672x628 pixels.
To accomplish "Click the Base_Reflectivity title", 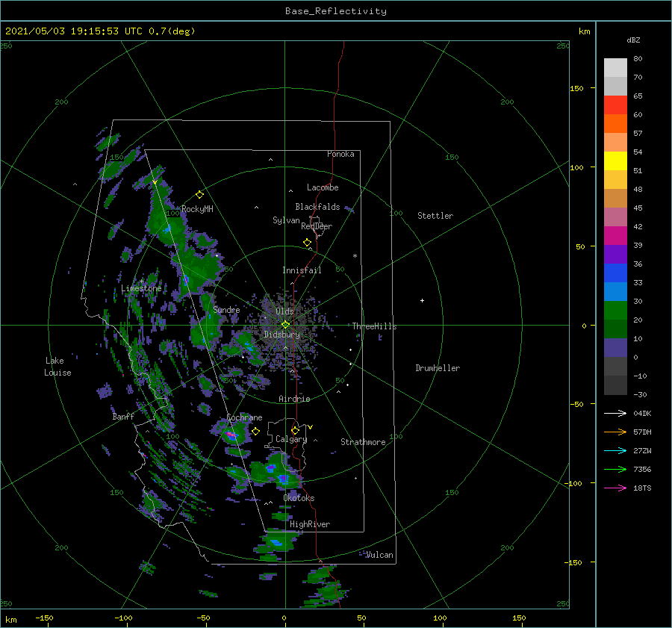I will 336,11.
